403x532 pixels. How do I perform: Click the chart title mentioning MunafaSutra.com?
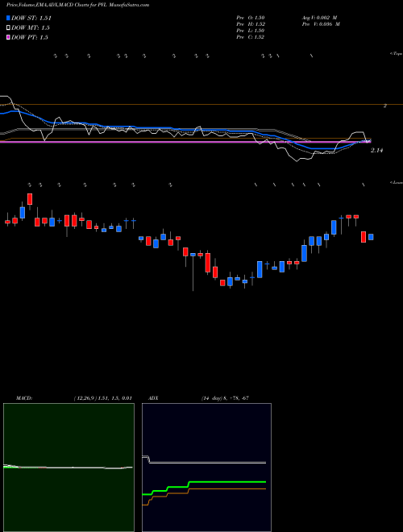click(77, 6)
